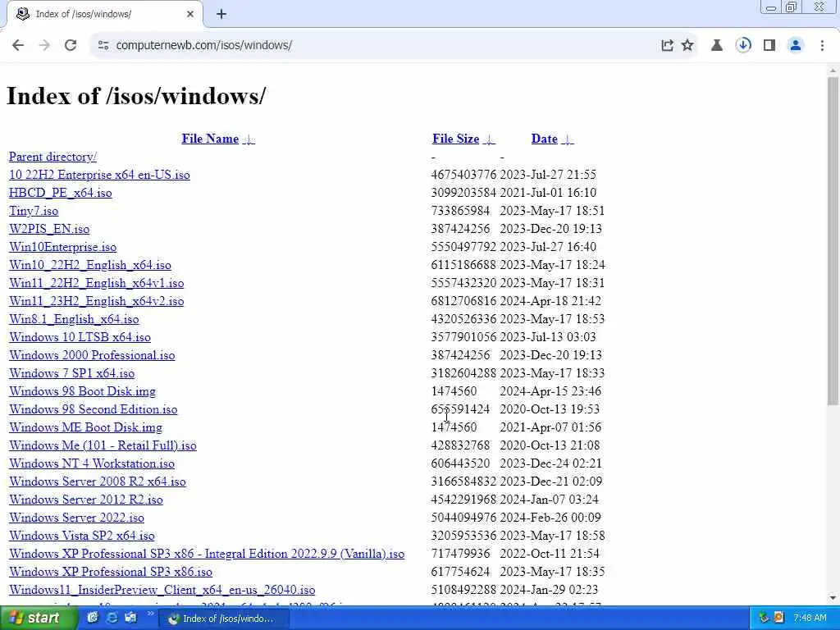Open Windows XP Professional SP3 x86.iso

pos(111,572)
